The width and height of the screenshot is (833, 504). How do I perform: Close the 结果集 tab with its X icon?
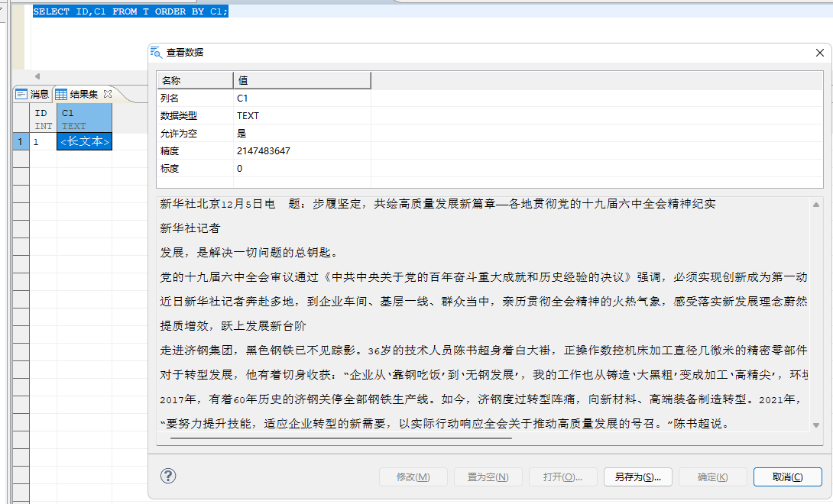(x=108, y=93)
